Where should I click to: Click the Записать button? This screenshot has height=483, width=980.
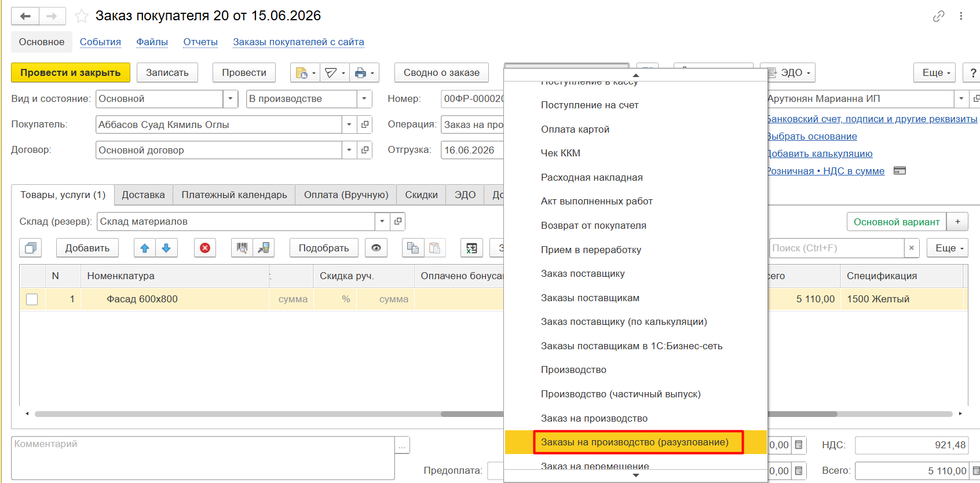tap(167, 72)
